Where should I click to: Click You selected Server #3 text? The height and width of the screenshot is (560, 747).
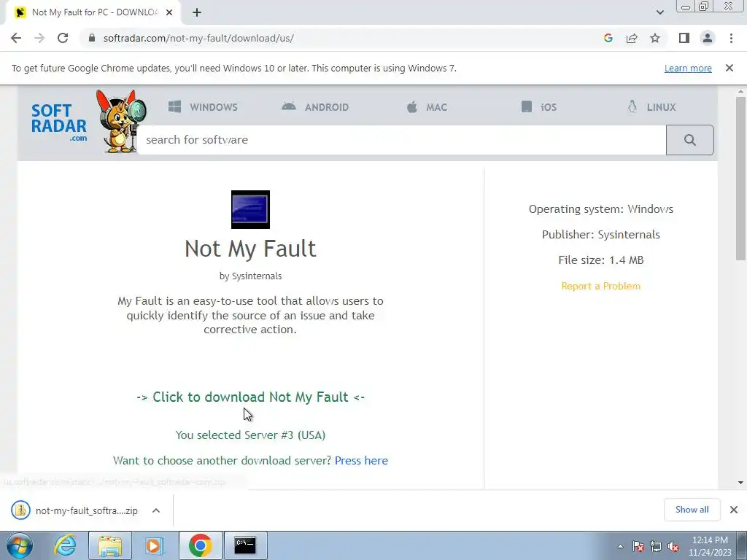251,435
